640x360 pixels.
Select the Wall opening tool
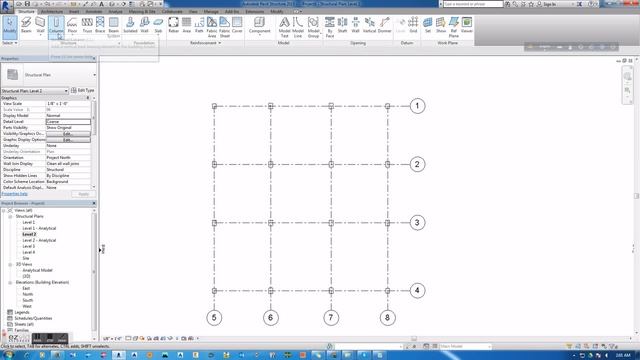click(356, 25)
